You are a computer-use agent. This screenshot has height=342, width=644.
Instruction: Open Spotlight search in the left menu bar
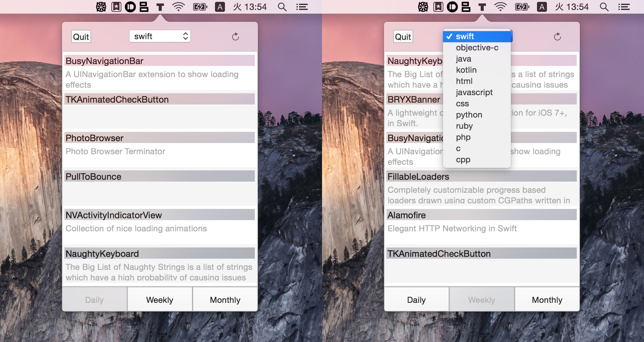point(282,7)
